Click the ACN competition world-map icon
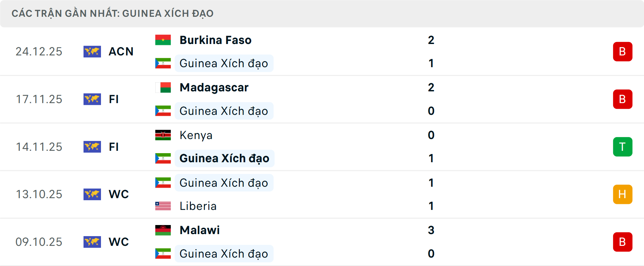The width and height of the screenshot is (644, 266). pos(92,52)
